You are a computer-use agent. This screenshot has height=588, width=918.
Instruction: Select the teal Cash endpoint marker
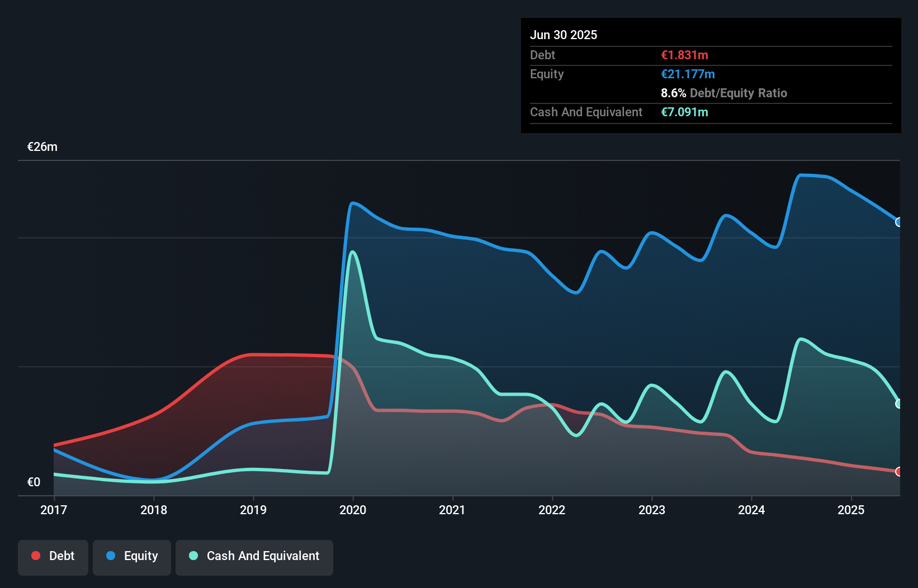pos(899,404)
